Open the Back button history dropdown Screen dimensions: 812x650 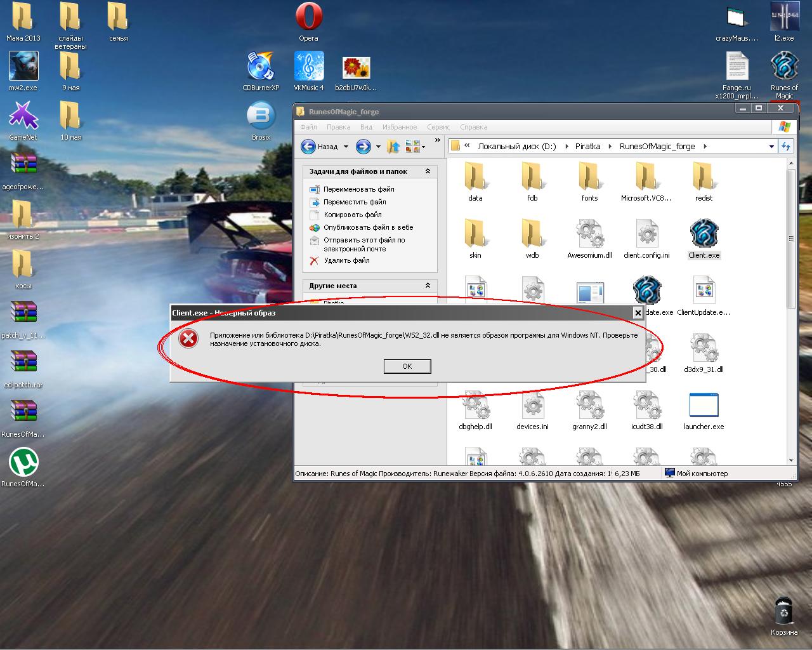click(x=346, y=147)
